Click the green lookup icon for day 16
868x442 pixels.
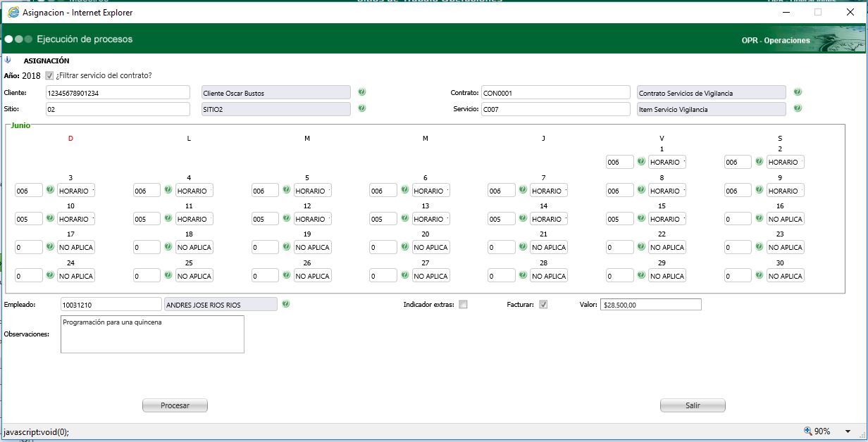click(759, 218)
